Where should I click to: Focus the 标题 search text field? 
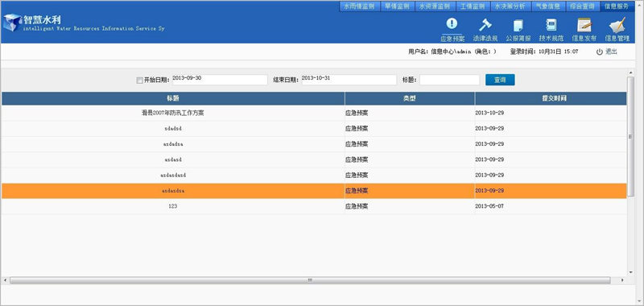tap(449, 80)
